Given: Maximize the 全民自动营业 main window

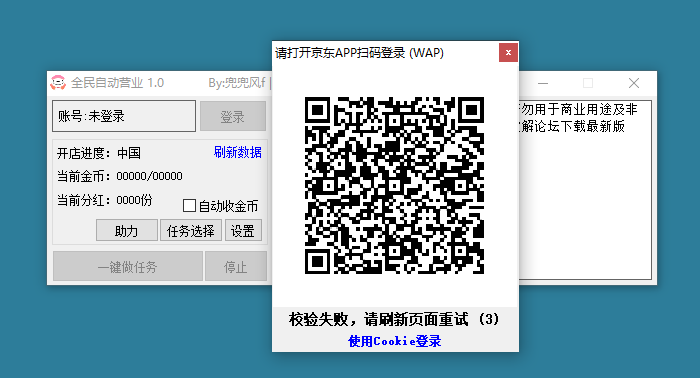Looking at the screenshot, I should [x=588, y=83].
